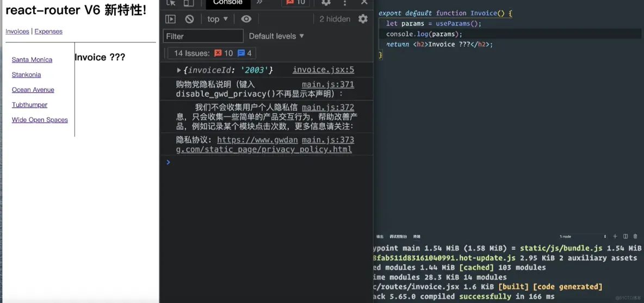Screen dimensions: 644x303
Task: Clear the console output
Action: pyautogui.click(x=189, y=19)
